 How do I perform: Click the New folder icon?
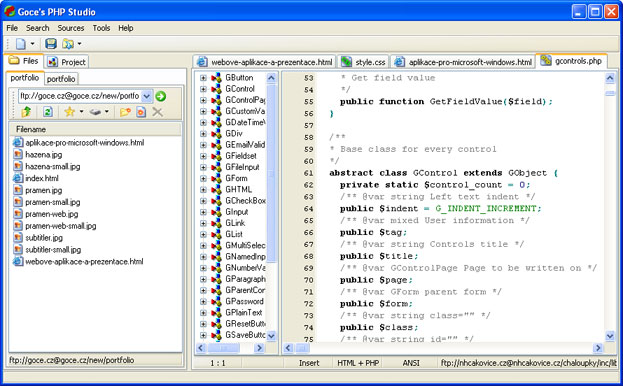(125, 112)
